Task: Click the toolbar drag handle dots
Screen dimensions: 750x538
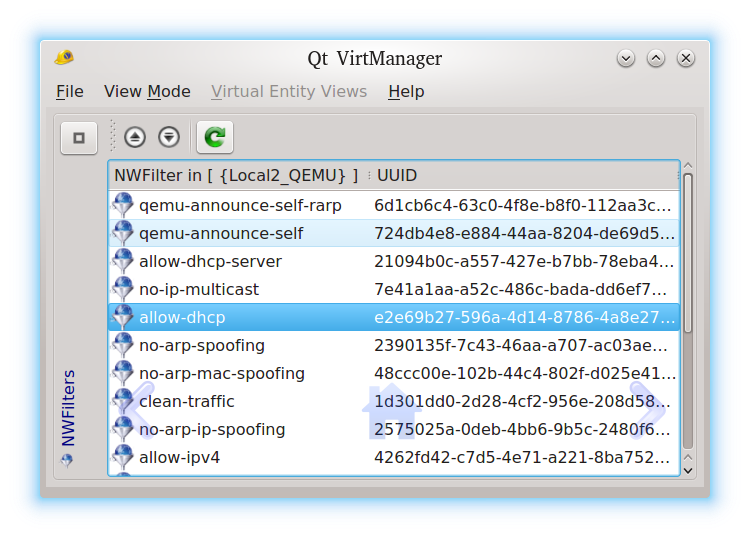Action: coord(113,136)
